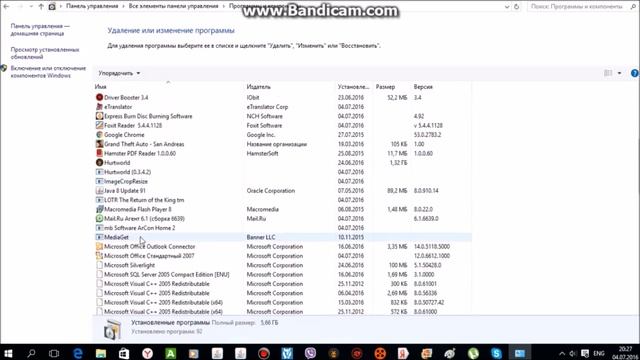
Task: Click Все элементы панели управления breadcrumb
Action: click(173, 6)
